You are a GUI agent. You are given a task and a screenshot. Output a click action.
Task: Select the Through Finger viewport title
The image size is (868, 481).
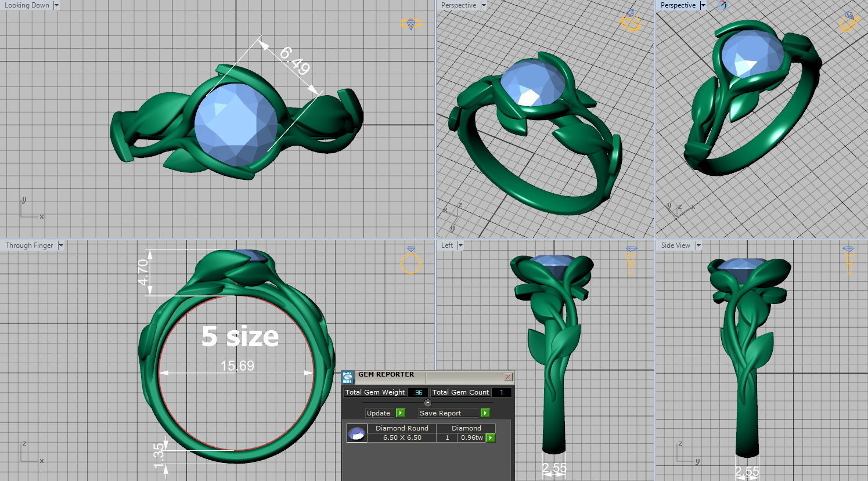coord(29,245)
